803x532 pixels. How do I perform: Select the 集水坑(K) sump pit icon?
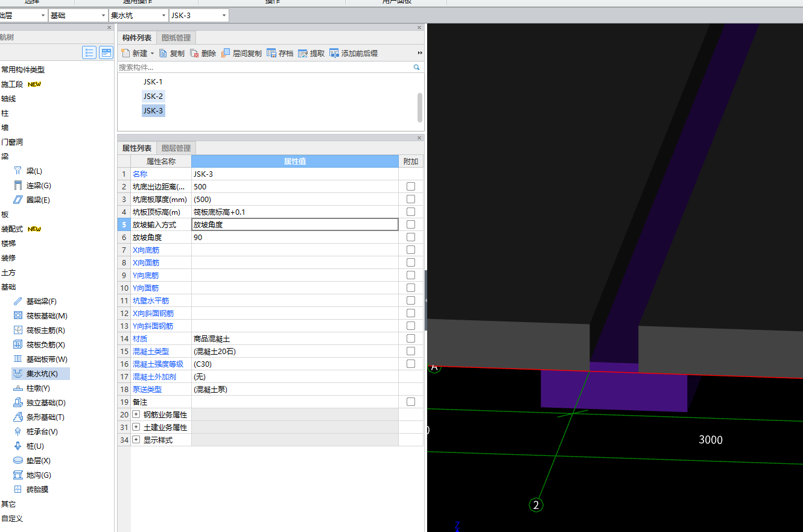coord(17,374)
